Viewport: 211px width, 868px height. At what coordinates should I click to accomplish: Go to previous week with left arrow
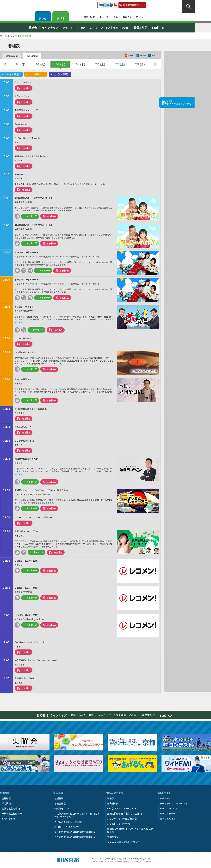(5, 64)
